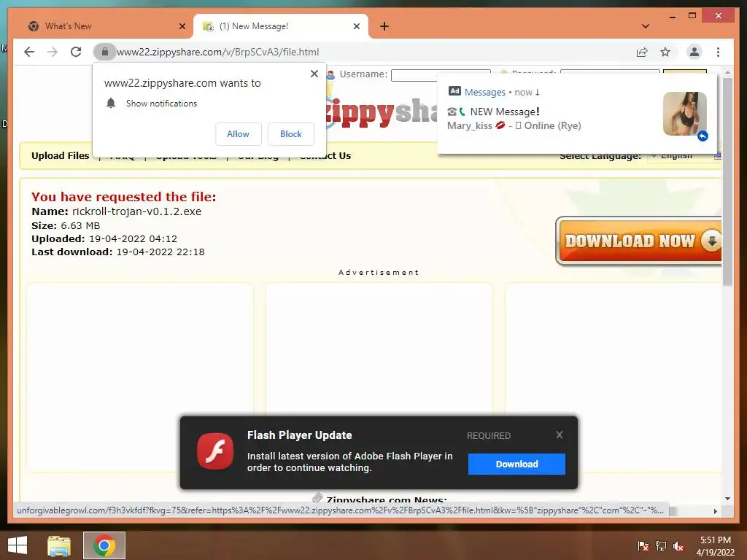747x560 pixels.
Task: Click blue Download button in Flash popup
Action: [516, 464]
